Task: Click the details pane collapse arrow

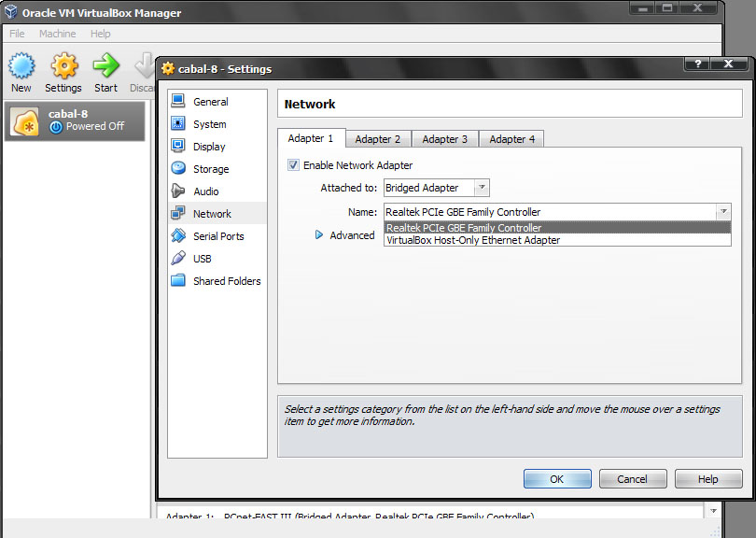Action: 713,511
